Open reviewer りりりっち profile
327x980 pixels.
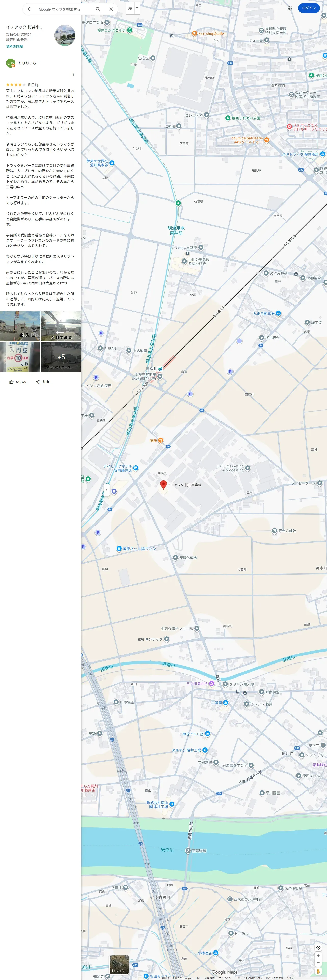coord(28,63)
